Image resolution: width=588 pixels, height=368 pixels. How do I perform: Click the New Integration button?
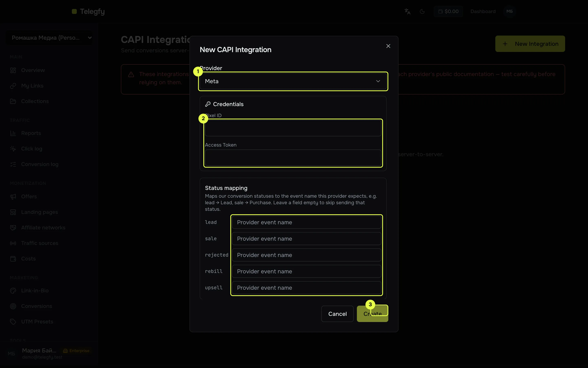pyautogui.click(x=530, y=44)
